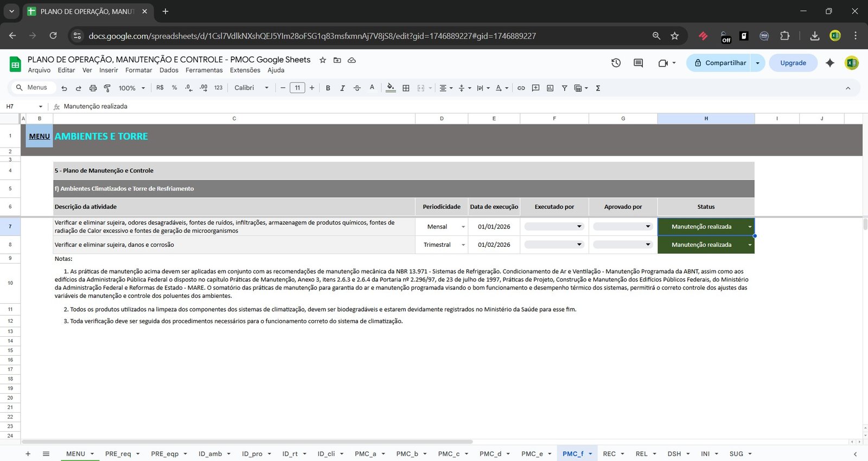868x461 pixels.
Task: Expand the Mensal periodicidade dropdown
Action: click(463, 227)
